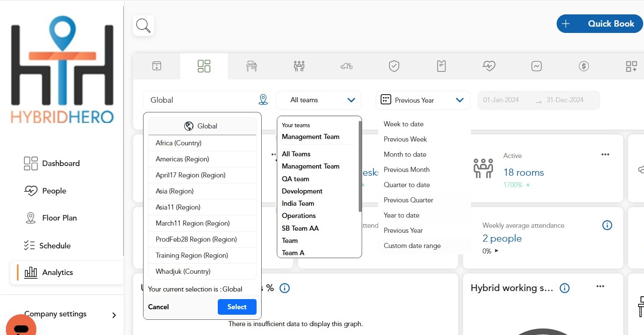Click the Quick Book button

point(600,24)
